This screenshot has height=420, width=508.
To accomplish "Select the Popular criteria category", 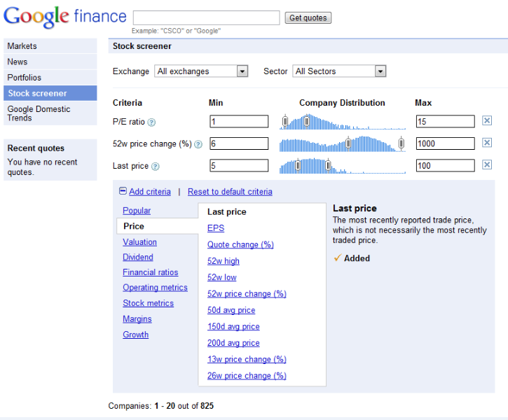I will click(137, 211).
